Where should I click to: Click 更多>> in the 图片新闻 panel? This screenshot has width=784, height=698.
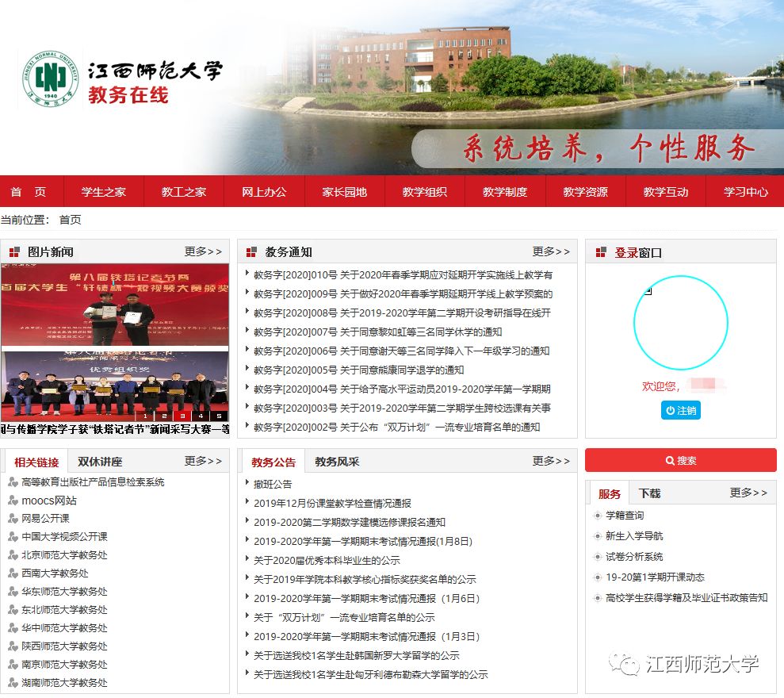203,251
